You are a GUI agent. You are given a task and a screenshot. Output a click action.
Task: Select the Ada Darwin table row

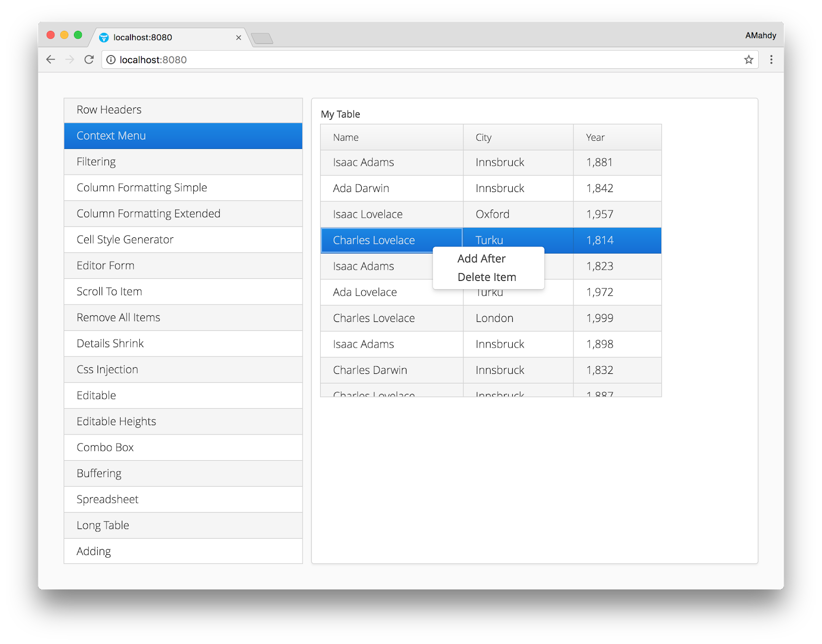391,188
